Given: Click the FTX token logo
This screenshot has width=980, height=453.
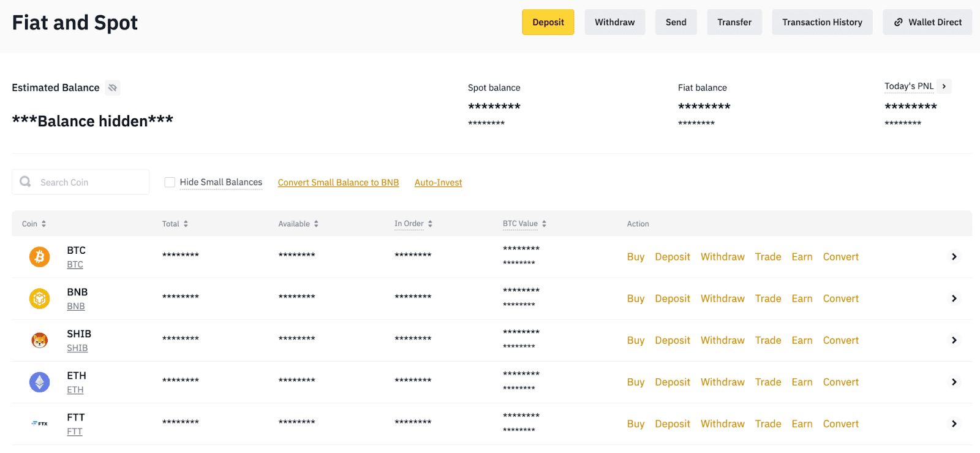Looking at the screenshot, I should point(40,424).
